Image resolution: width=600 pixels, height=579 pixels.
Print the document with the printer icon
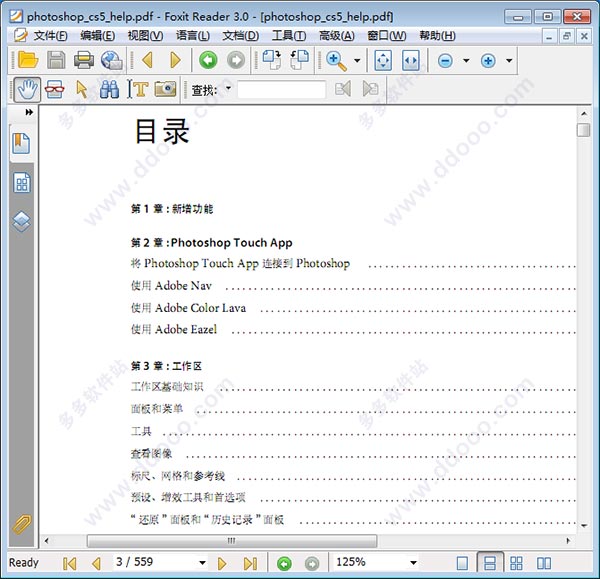click(84, 60)
